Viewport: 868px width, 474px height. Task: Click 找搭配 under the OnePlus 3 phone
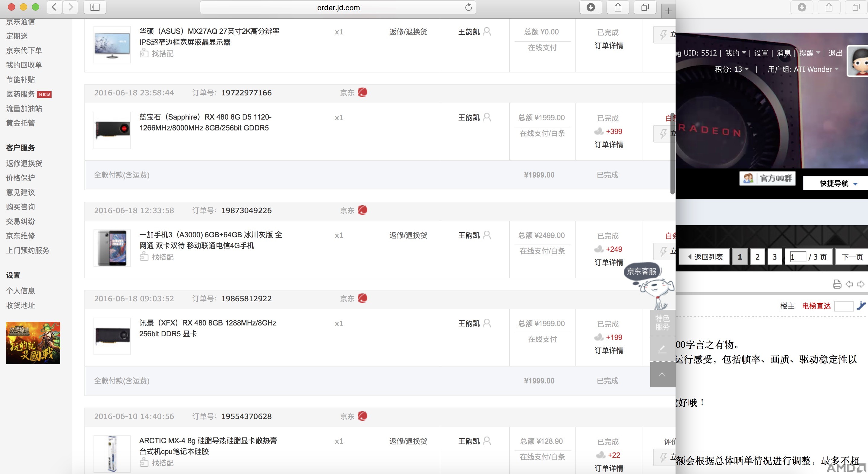157,257
